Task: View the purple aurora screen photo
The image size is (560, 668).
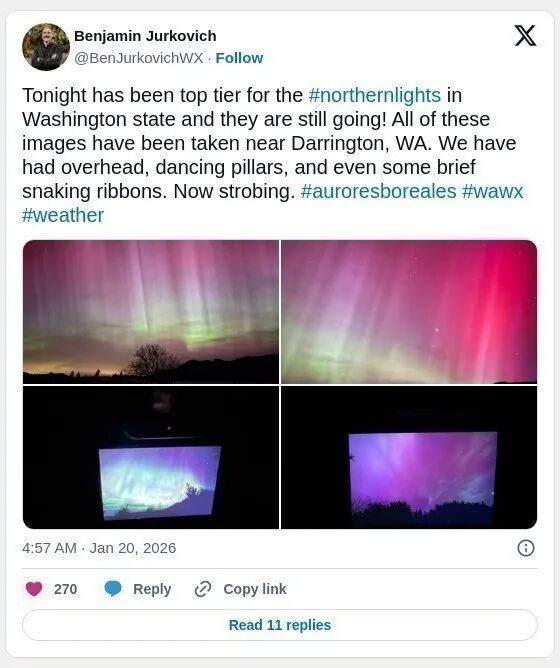Action: (409, 458)
